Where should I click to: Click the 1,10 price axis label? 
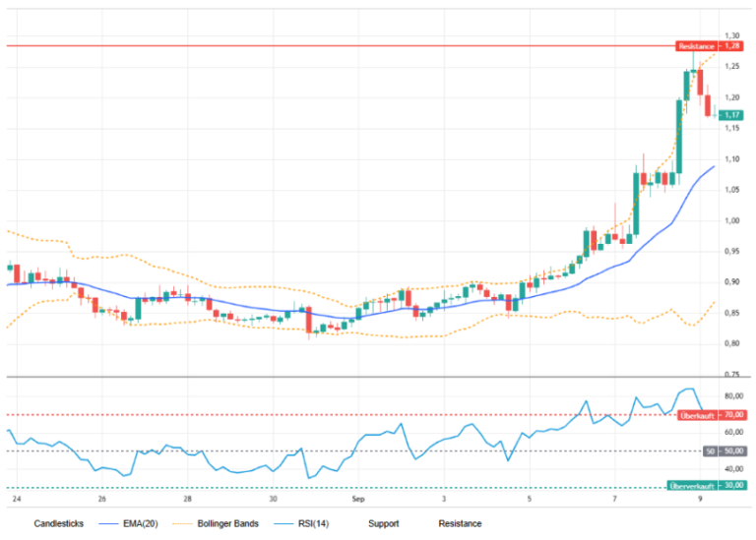(732, 159)
